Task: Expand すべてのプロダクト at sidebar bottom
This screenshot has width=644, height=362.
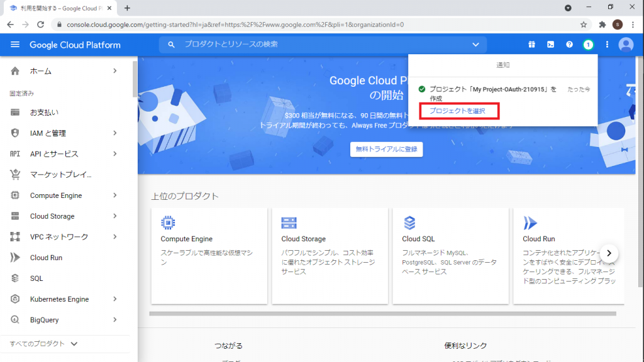Action: point(38,344)
